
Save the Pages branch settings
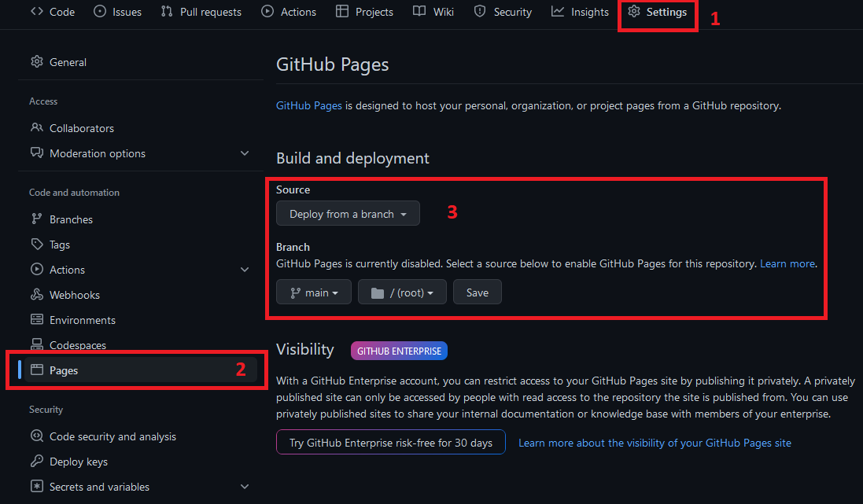[x=478, y=292]
